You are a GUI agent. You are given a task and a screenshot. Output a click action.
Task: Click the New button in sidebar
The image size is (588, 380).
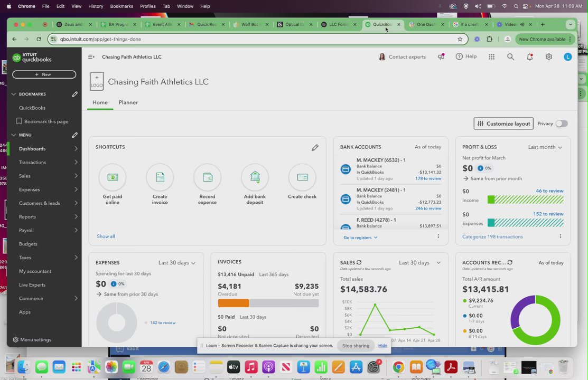(x=44, y=74)
